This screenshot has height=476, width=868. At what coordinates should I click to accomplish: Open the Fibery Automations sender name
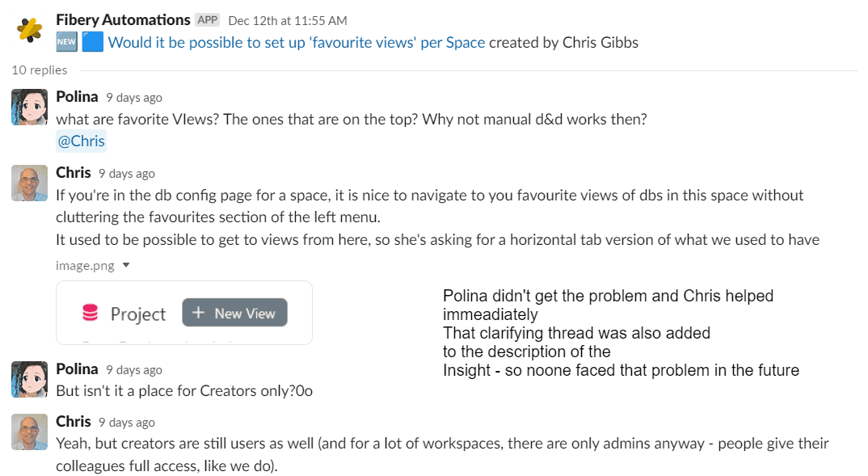123,19
